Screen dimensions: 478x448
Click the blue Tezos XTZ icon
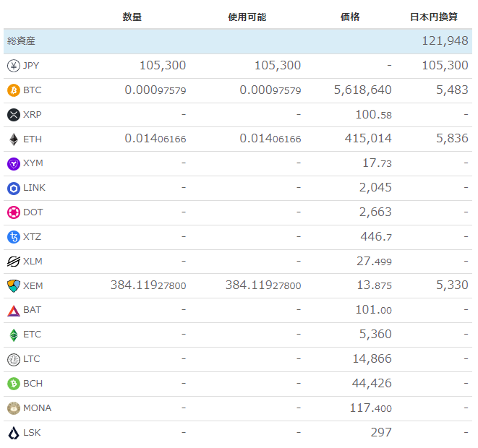pos(14,237)
